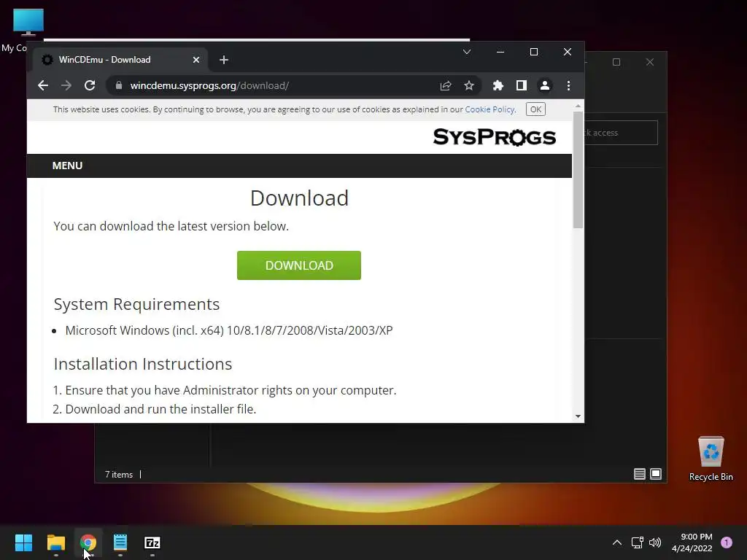Toggle Chrome side panel icon
The width and height of the screenshot is (747, 560).
[521, 86]
